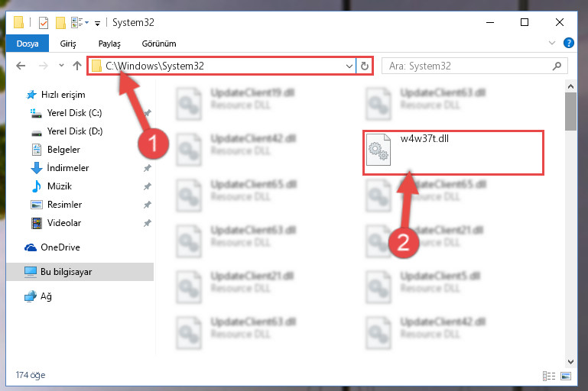This screenshot has width=588, height=391.
Task: Switch to large icons view layout
Action: 566,376
